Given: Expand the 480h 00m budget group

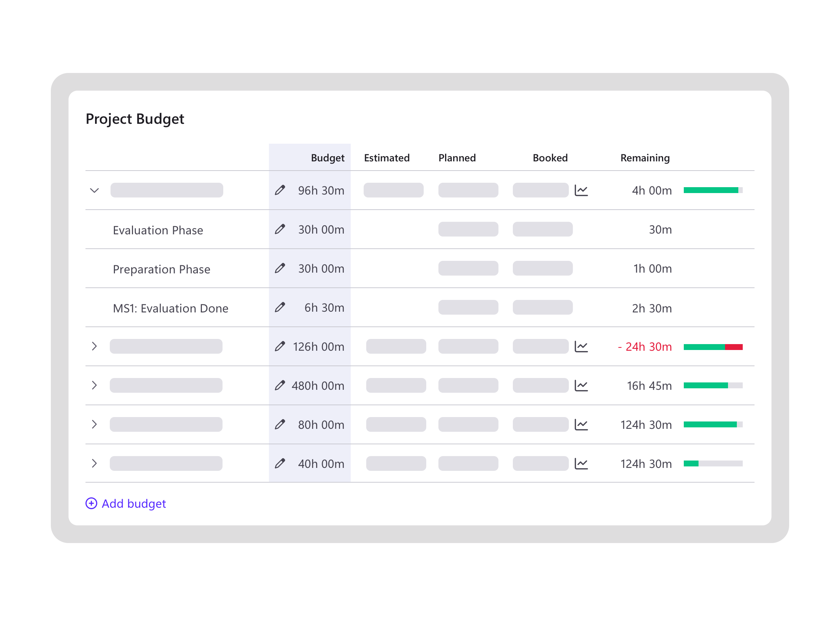Looking at the screenshot, I should [95, 385].
